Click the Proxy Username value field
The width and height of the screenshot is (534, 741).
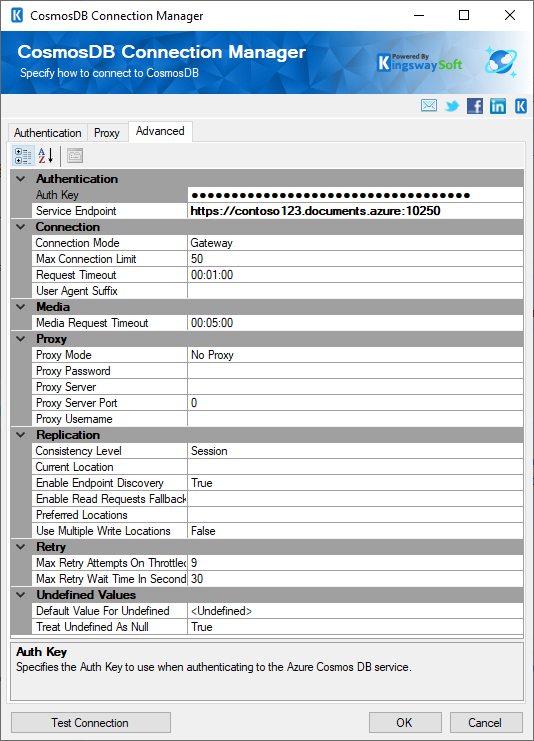pyautogui.click(x=355, y=419)
